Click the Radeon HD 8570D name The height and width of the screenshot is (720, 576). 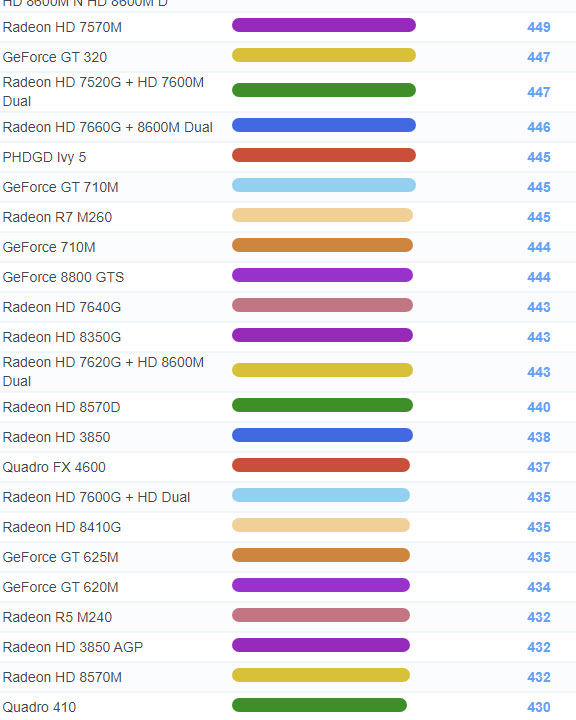[62, 407]
